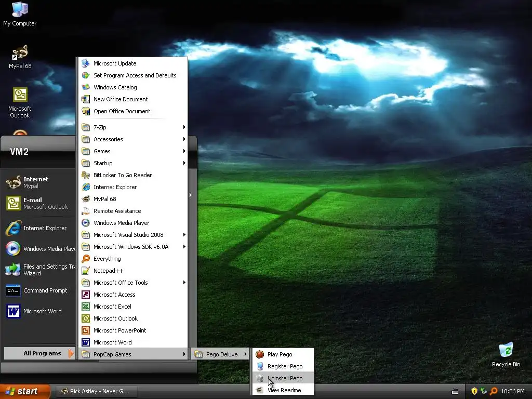Screen dimensions: 532x399
Task: Open Microsoft Word in Start menu left pane
Action: [39, 311]
